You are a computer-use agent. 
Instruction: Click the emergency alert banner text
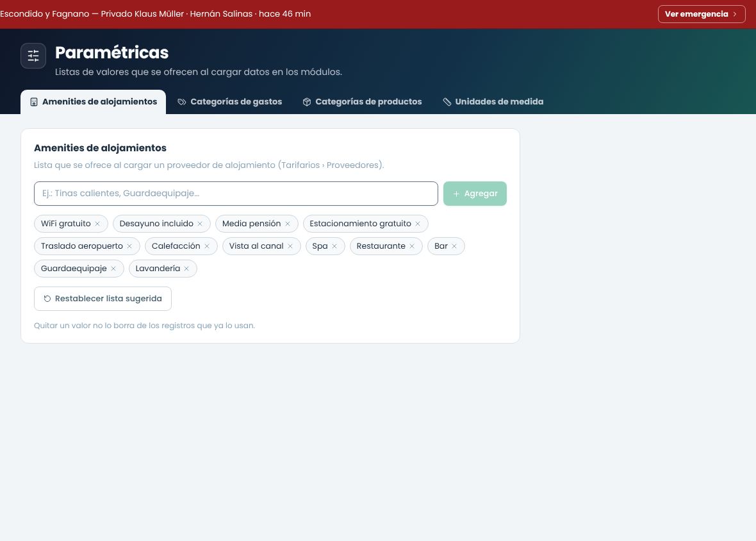pyautogui.click(x=155, y=14)
